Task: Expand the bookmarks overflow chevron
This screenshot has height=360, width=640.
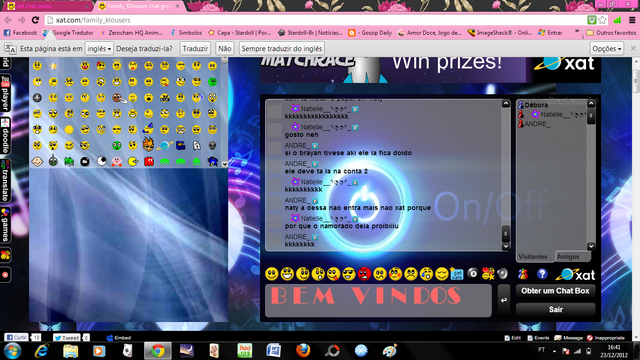Action: (577, 31)
